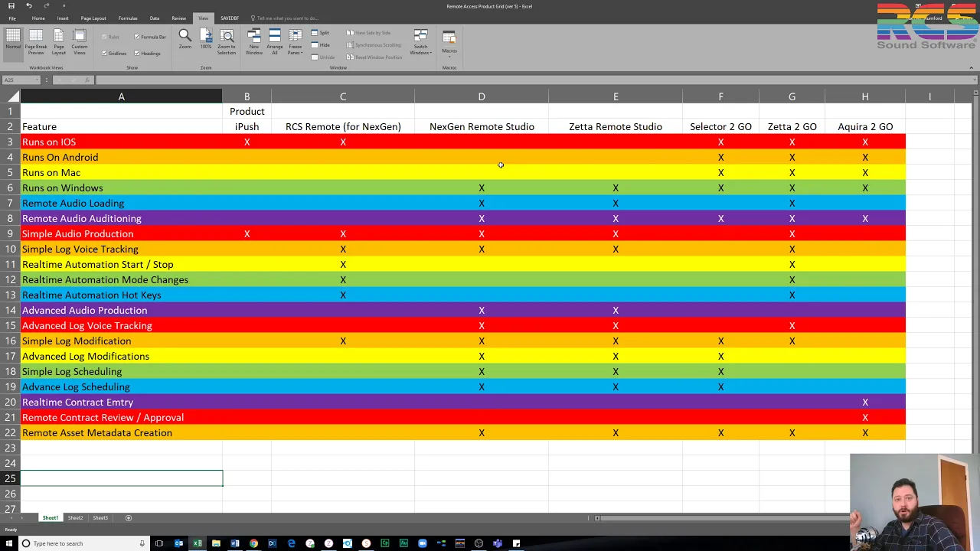Open Microsoft Edge from taskbar
The image size is (980, 551).
[291, 543]
